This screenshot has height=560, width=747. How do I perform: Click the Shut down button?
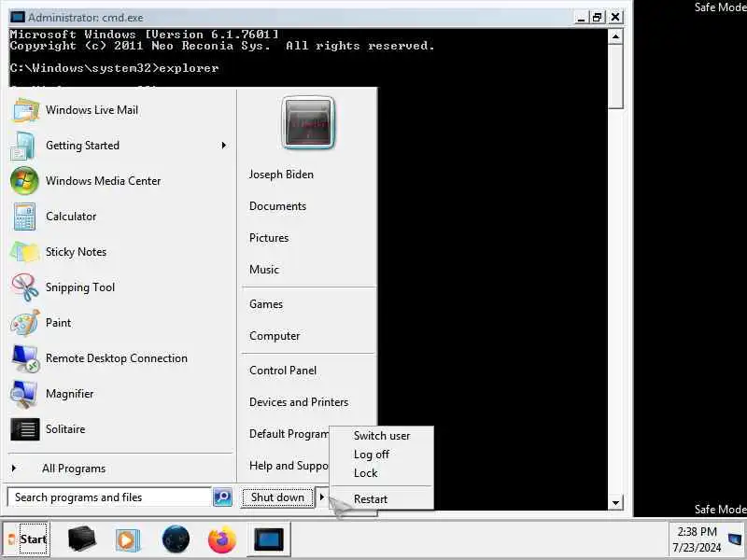(277, 497)
